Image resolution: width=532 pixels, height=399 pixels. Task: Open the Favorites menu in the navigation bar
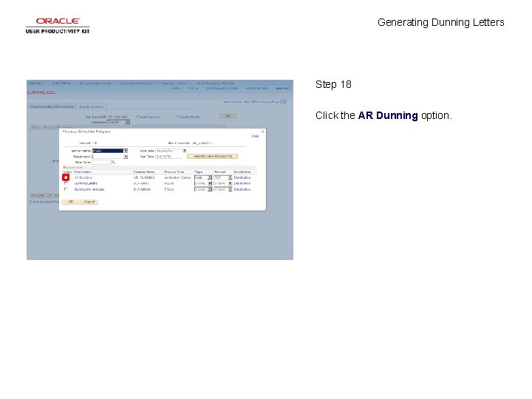(35, 83)
